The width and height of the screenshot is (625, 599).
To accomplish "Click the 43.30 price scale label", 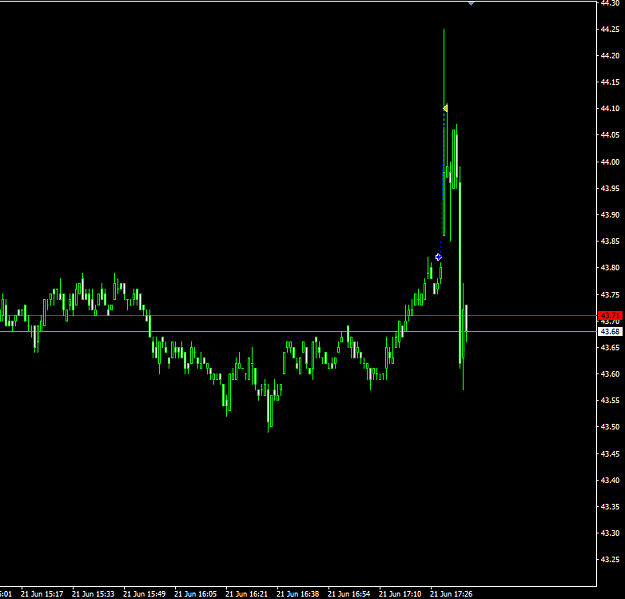I will point(610,533).
